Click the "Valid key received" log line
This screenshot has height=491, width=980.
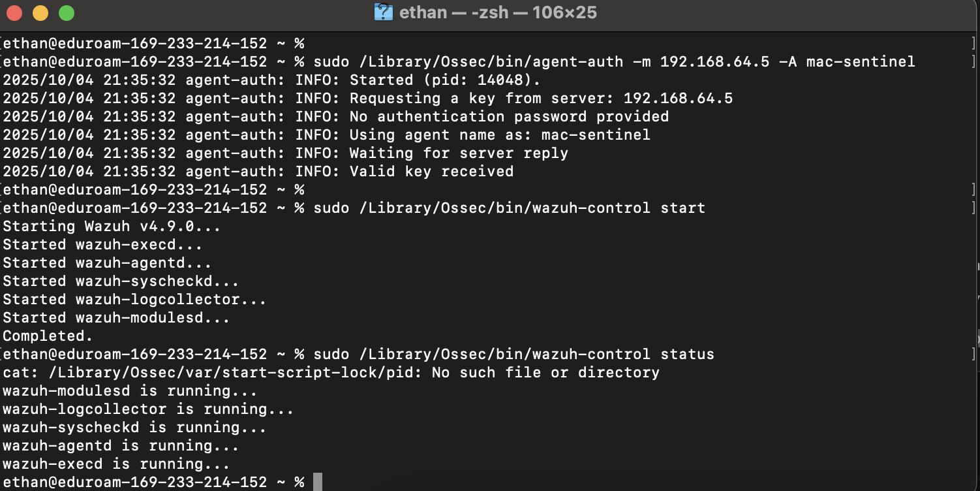[431, 172]
